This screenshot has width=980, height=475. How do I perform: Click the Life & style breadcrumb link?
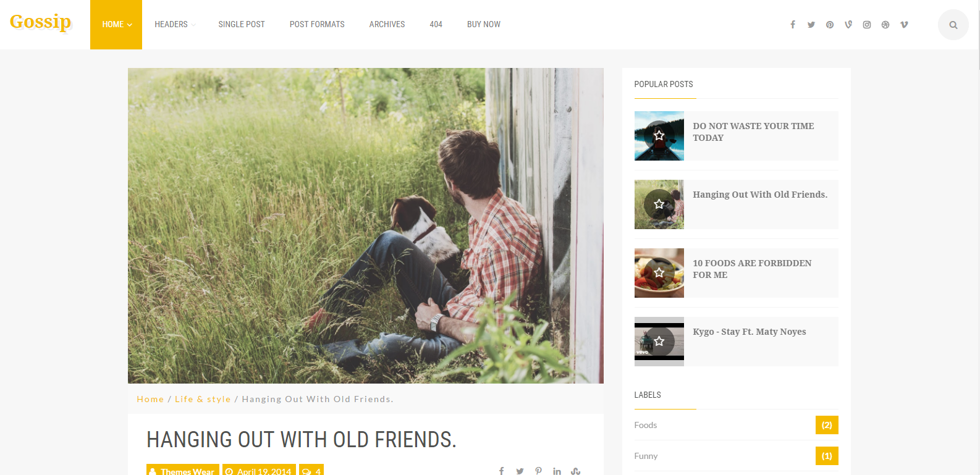[x=203, y=399]
